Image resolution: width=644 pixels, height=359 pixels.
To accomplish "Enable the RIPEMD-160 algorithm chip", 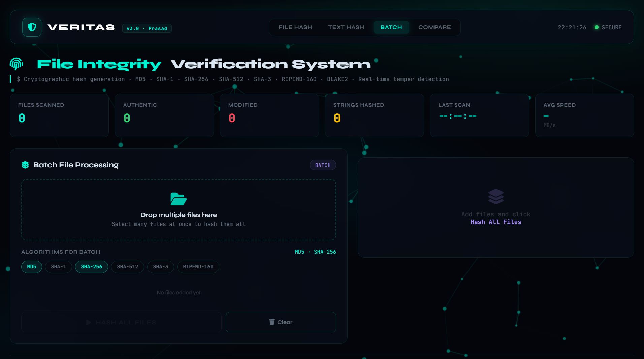I will coord(198,267).
